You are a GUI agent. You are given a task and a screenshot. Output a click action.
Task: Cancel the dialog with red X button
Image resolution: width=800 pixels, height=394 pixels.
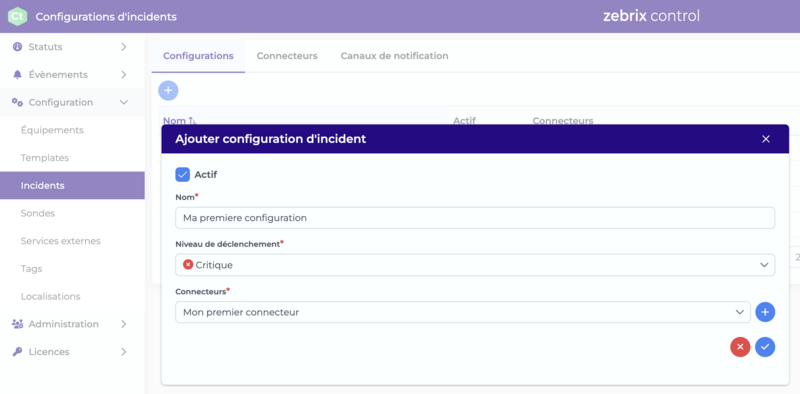pyautogui.click(x=740, y=347)
